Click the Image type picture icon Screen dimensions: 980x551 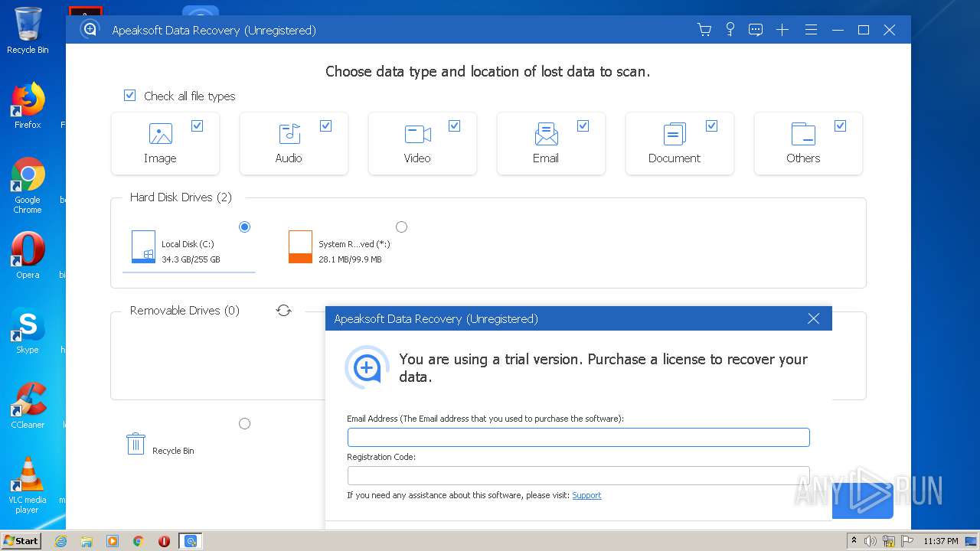160,134
